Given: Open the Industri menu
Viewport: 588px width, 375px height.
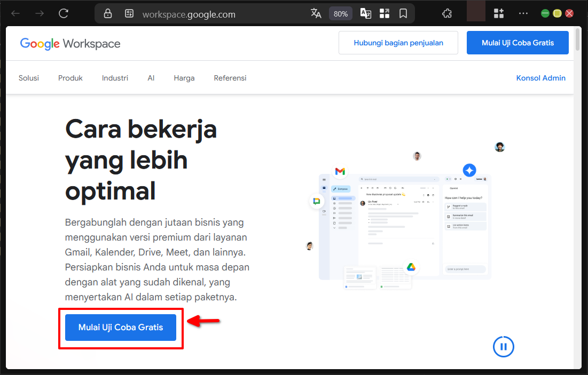Looking at the screenshot, I should [115, 78].
